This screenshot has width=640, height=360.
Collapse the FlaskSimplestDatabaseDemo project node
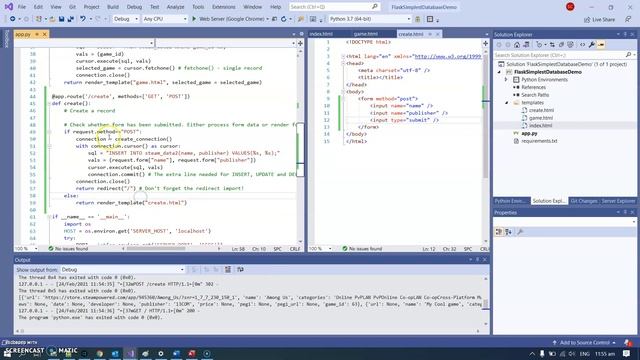(x=499, y=72)
